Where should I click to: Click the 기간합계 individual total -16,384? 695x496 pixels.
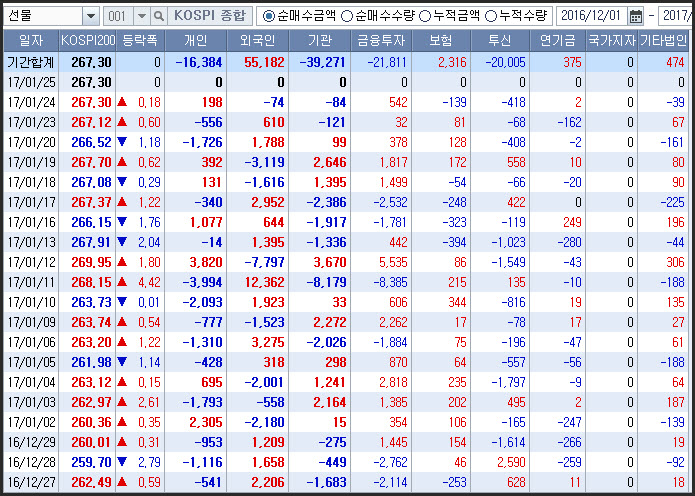[x=199, y=62]
